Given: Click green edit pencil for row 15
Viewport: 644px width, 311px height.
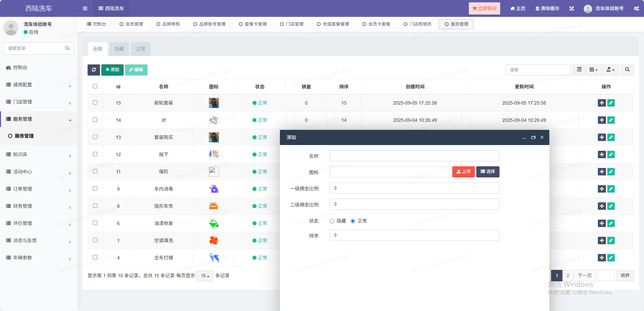Looking at the screenshot, I should coord(611,103).
